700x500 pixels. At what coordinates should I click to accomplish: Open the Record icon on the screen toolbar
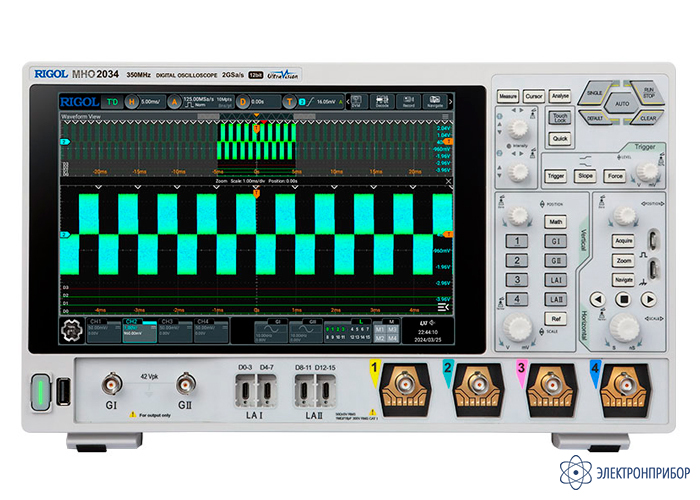click(x=408, y=101)
